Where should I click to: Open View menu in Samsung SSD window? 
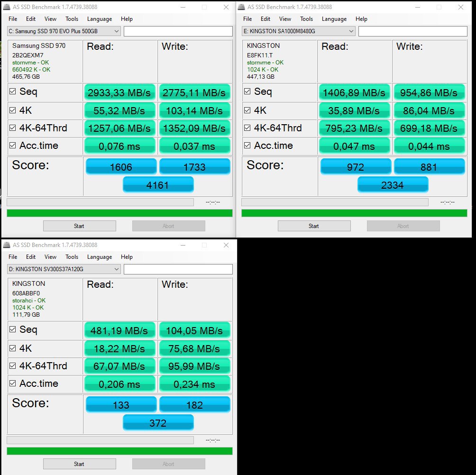point(50,19)
